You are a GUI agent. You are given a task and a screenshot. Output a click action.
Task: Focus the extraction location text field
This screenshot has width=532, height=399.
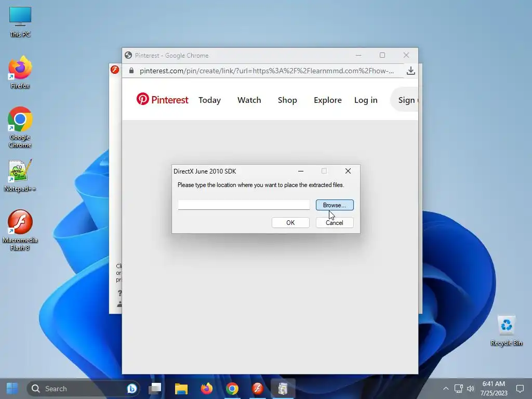tap(244, 205)
